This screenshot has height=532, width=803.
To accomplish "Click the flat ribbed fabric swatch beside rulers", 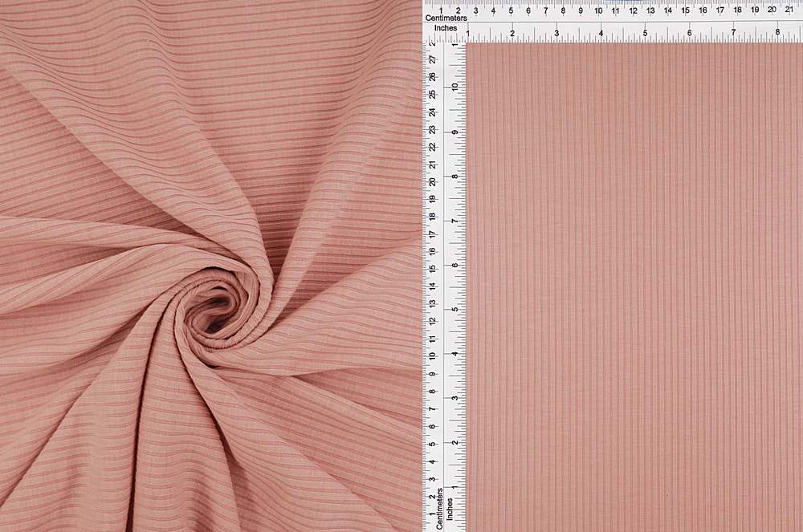I will pyautogui.click(x=635, y=287).
